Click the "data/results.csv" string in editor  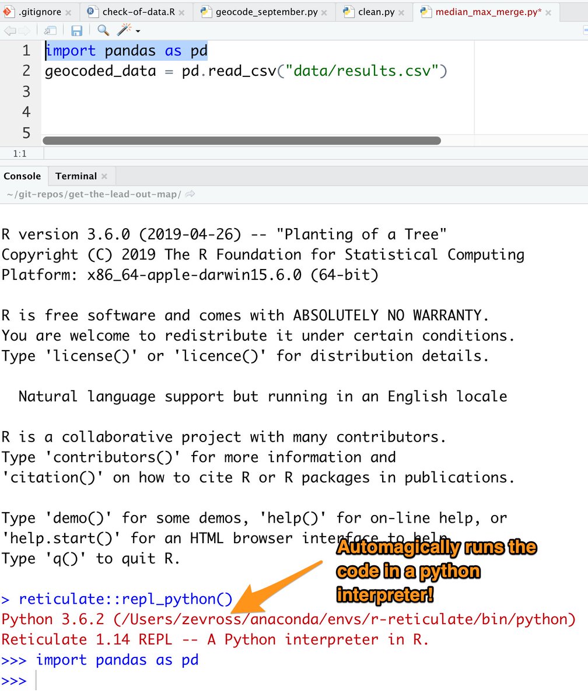[x=361, y=71]
